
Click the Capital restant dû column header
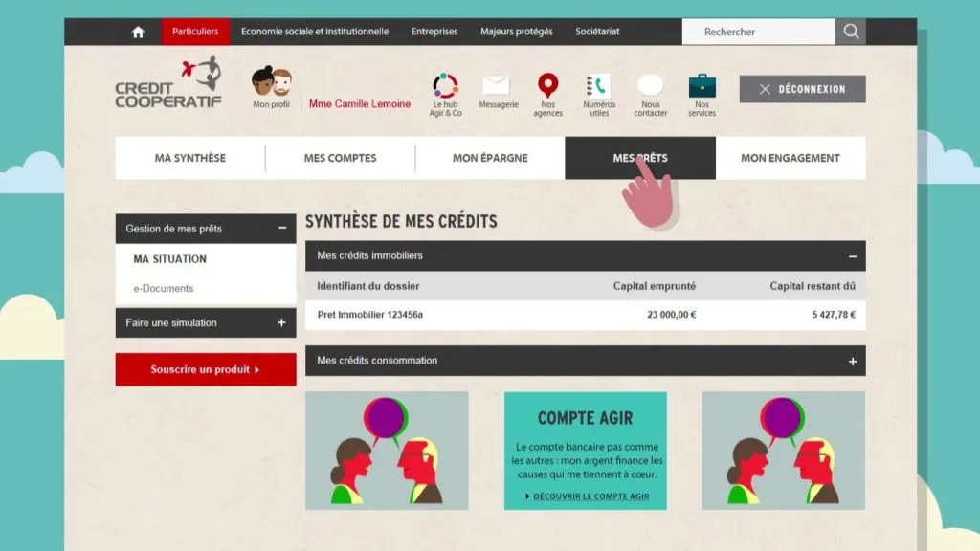click(x=813, y=286)
